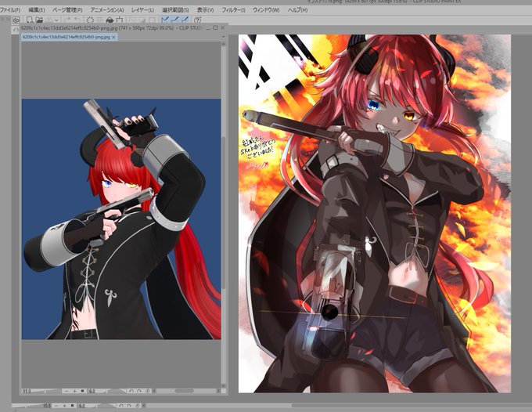Click the Scale/Rotate transform icon
This screenshot has width=532, height=412.
pos(120,20)
